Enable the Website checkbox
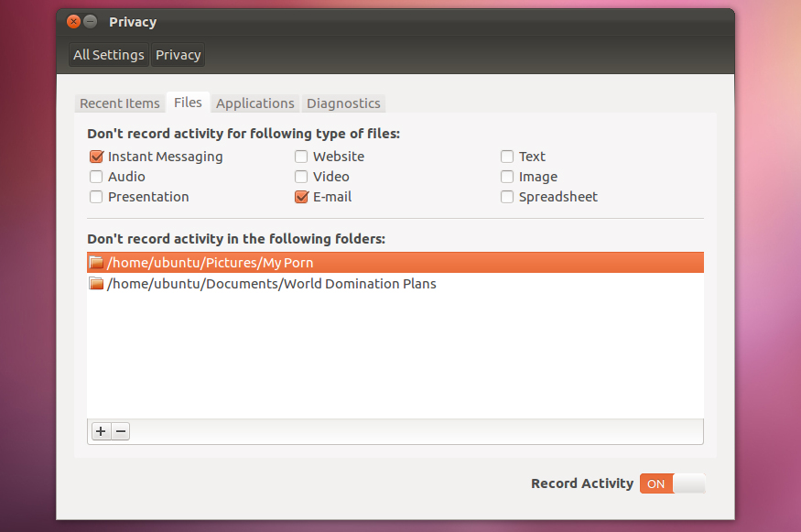Screen dimensions: 801x532 click(x=301, y=157)
